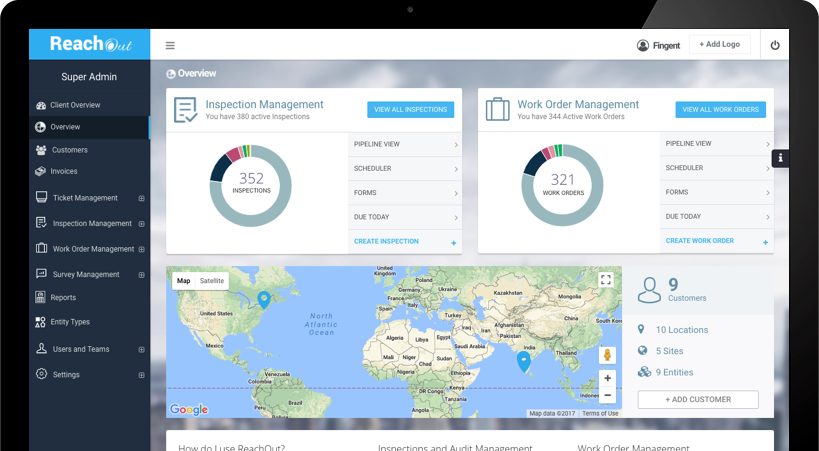The height and width of the screenshot is (451, 819).
Task: Open the 5 Sites link
Action: pyautogui.click(x=669, y=351)
